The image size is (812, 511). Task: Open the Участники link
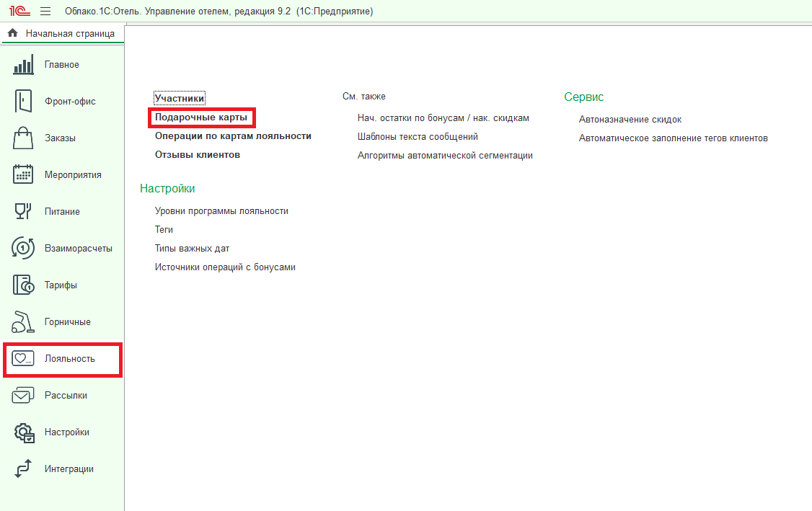point(180,98)
